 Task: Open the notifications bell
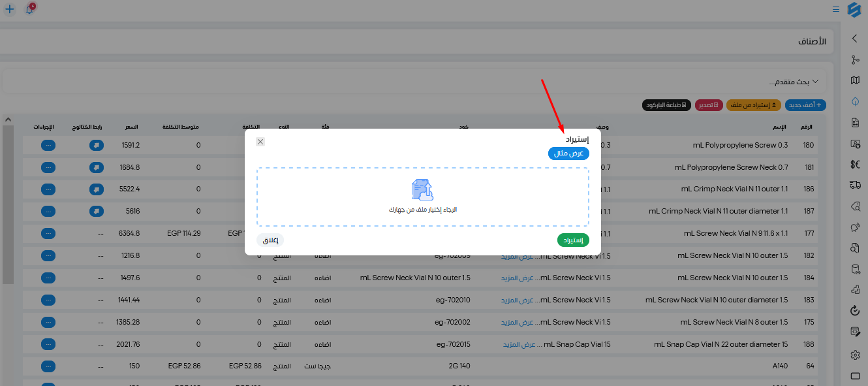click(x=29, y=9)
